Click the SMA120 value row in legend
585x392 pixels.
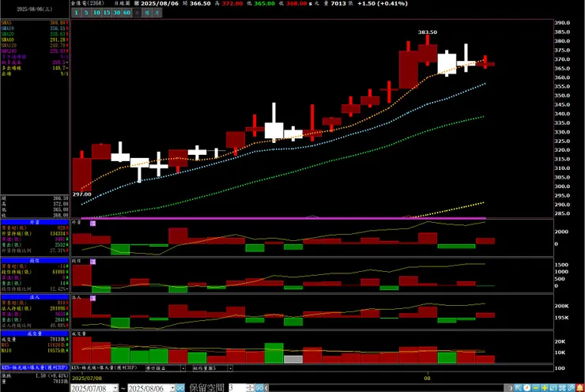tap(35, 45)
